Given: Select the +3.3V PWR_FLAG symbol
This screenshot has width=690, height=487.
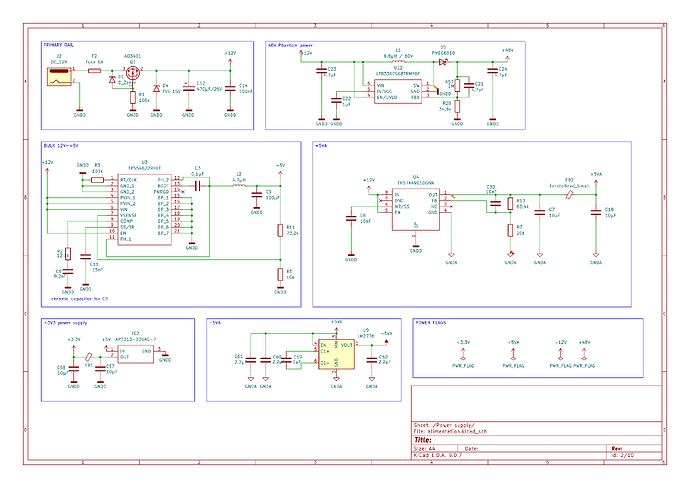Looking at the screenshot, I should pos(463,354).
